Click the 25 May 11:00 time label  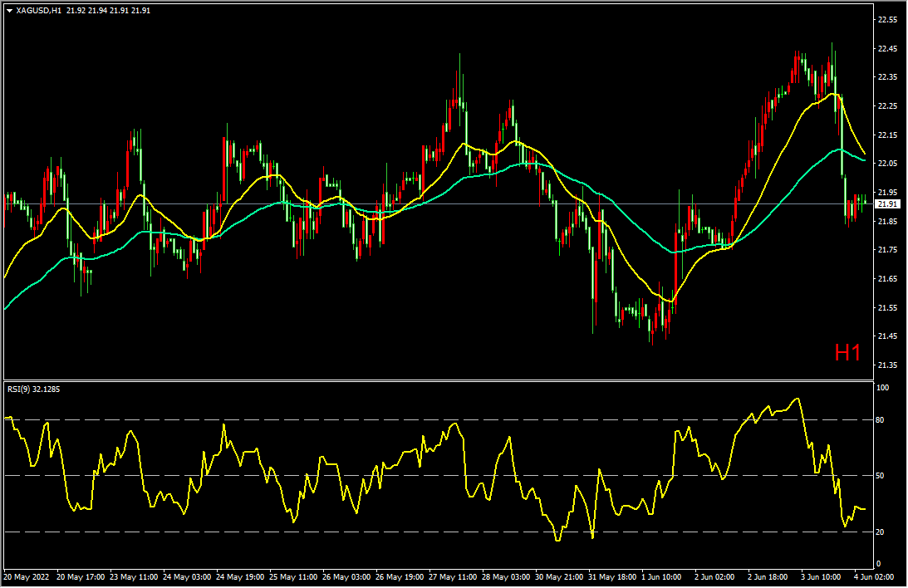point(293,577)
